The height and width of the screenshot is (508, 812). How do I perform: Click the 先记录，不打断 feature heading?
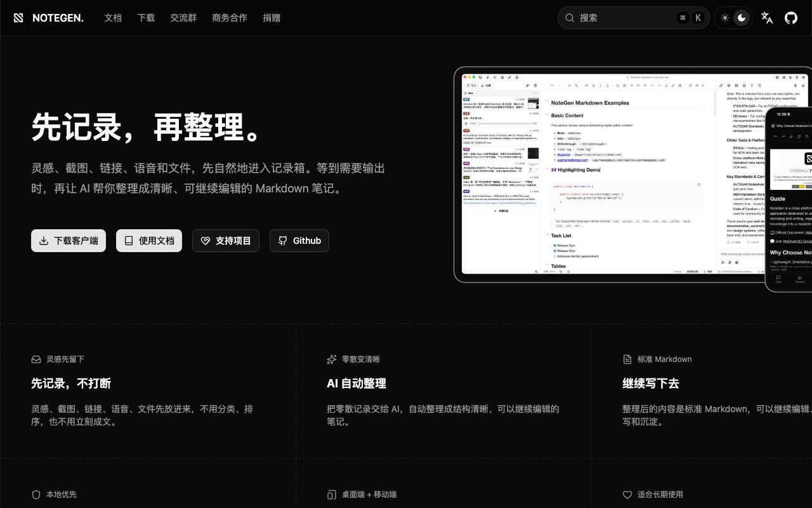[71, 384]
